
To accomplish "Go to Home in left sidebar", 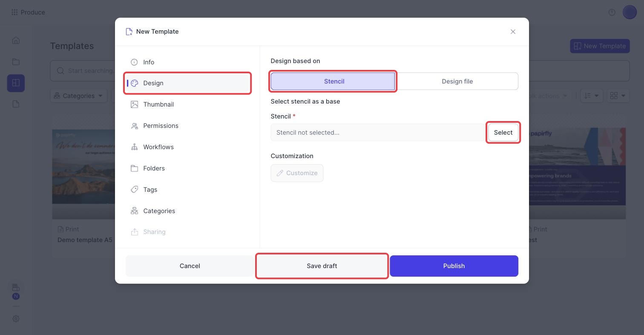I will (16, 40).
